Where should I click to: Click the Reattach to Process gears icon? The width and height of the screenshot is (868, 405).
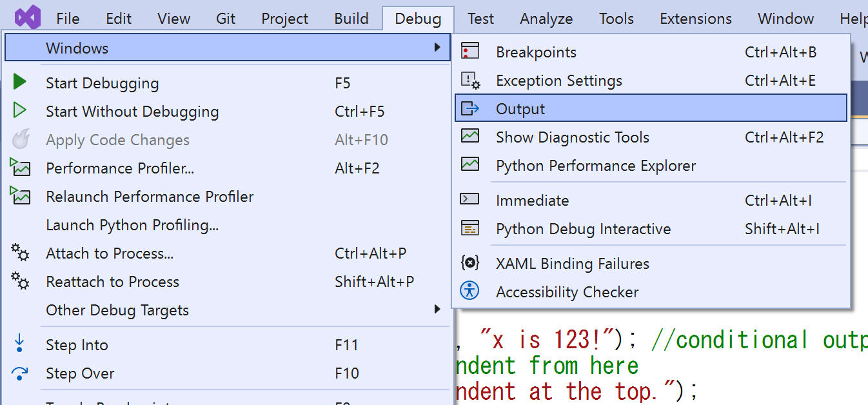[x=21, y=281]
